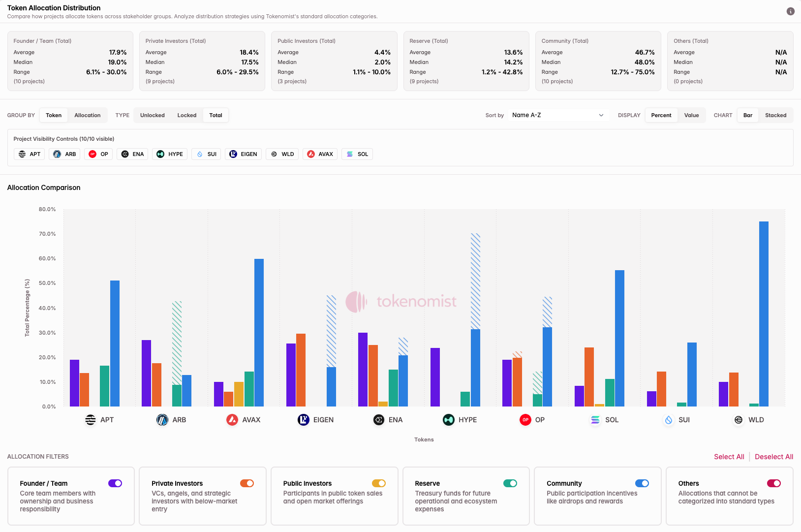Viewport: 801px width, 532px height.
Task: Select the EIGEN project icon
Action: 233,154
